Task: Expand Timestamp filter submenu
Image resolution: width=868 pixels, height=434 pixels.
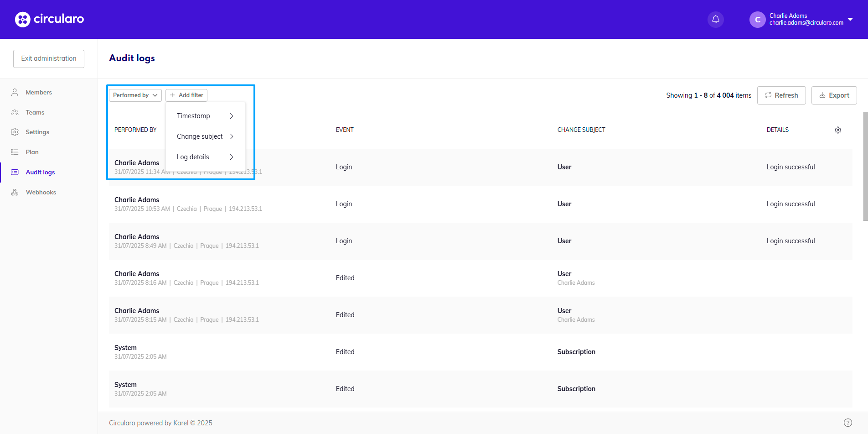Action: pos(205,116)
